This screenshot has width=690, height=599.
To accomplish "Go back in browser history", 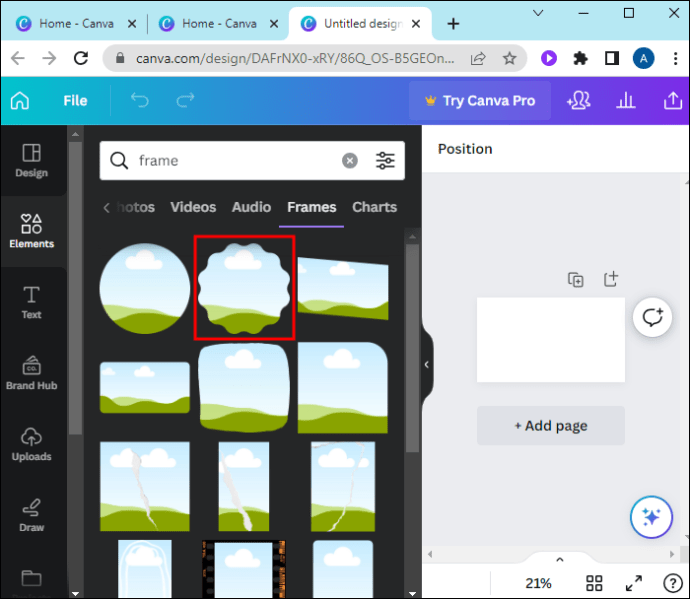I will [x=18, y=58].
